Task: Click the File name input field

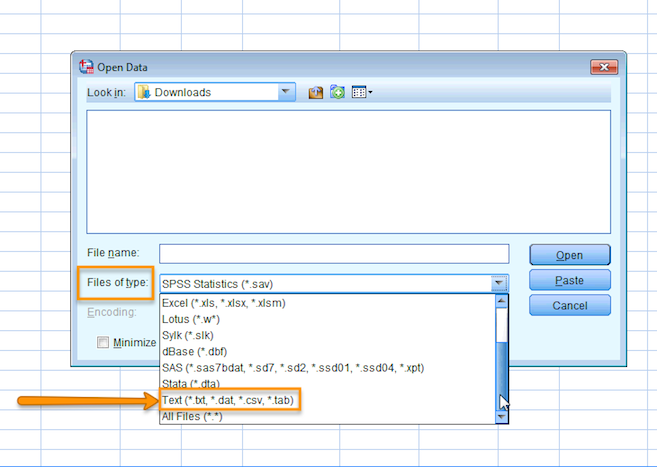Action: coord(334,254)
